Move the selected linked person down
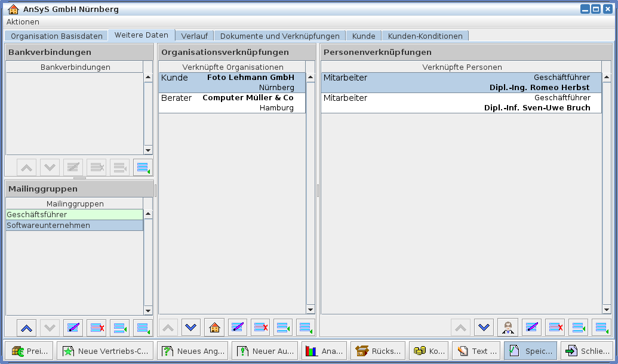 pos(484,327)
